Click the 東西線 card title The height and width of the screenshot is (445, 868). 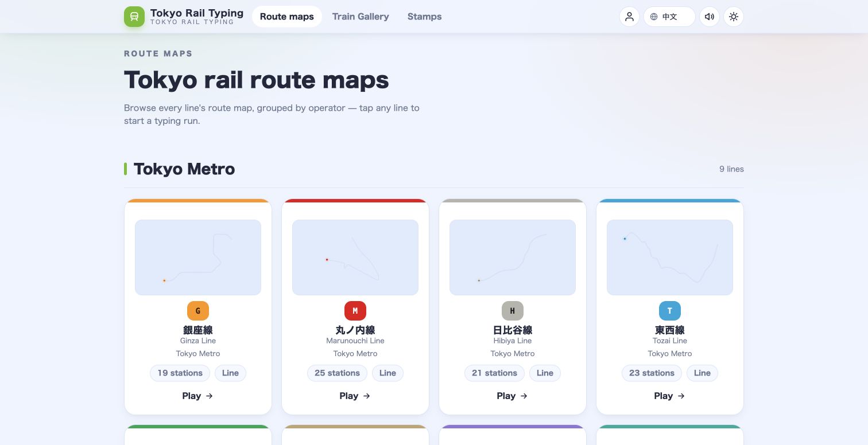(x=670, y=330)
